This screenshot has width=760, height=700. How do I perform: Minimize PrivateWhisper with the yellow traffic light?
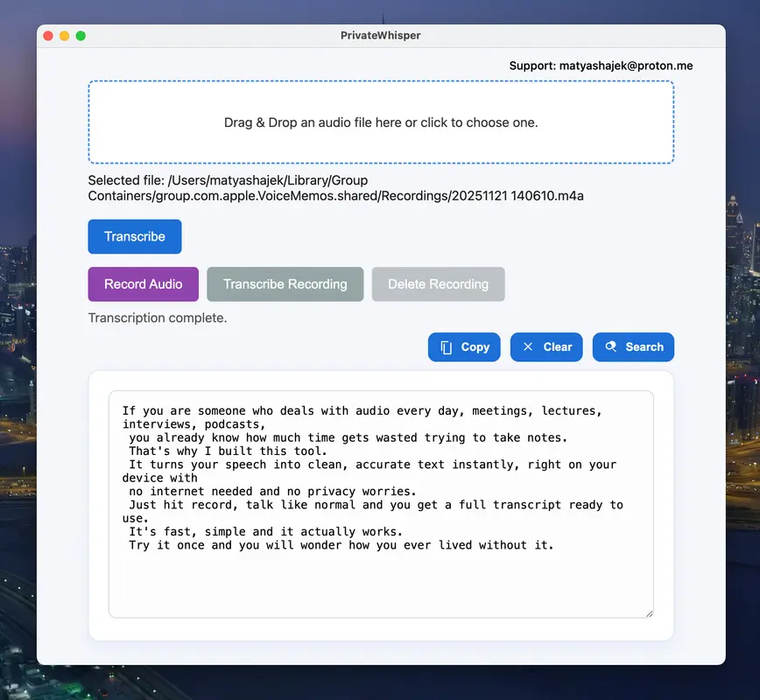[64, 35]
